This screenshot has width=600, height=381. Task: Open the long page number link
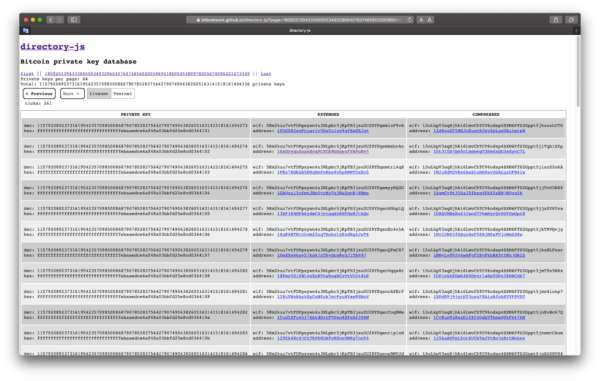click(147, 74)
